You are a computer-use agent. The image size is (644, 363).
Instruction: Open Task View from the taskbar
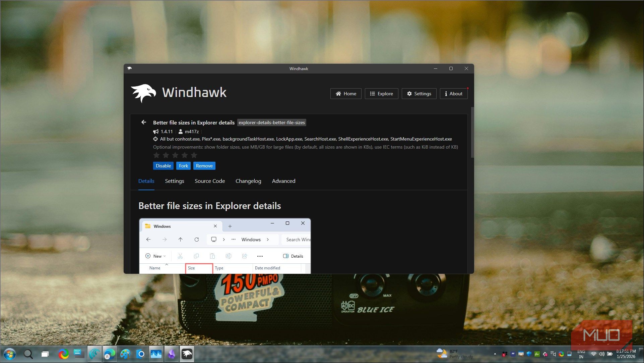(45, 354)
